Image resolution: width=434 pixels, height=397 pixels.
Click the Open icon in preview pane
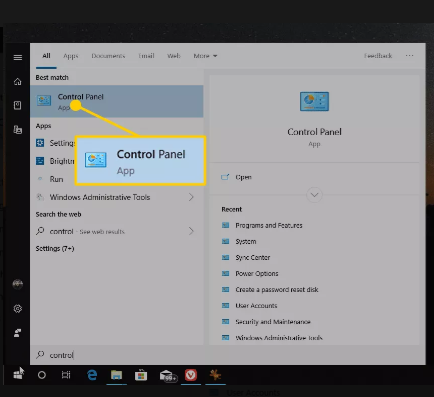tap(225, 177)
